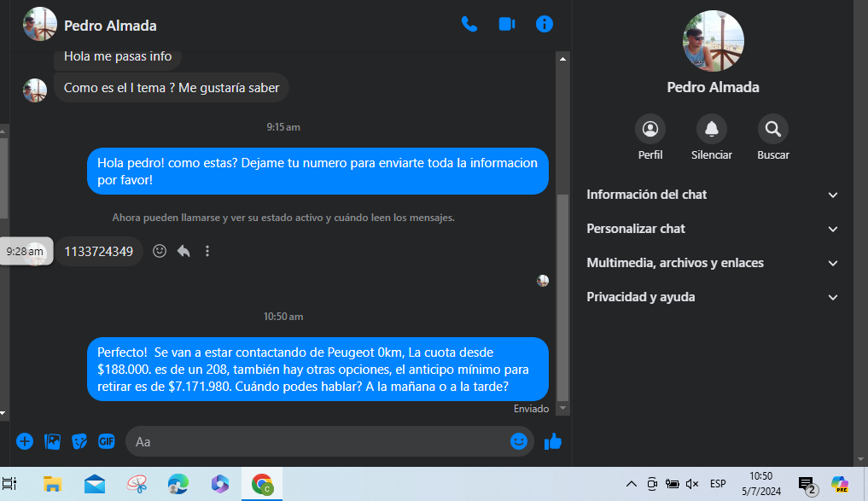Open the GIF picker
868x501 pixels.
[x=107, y=441]
